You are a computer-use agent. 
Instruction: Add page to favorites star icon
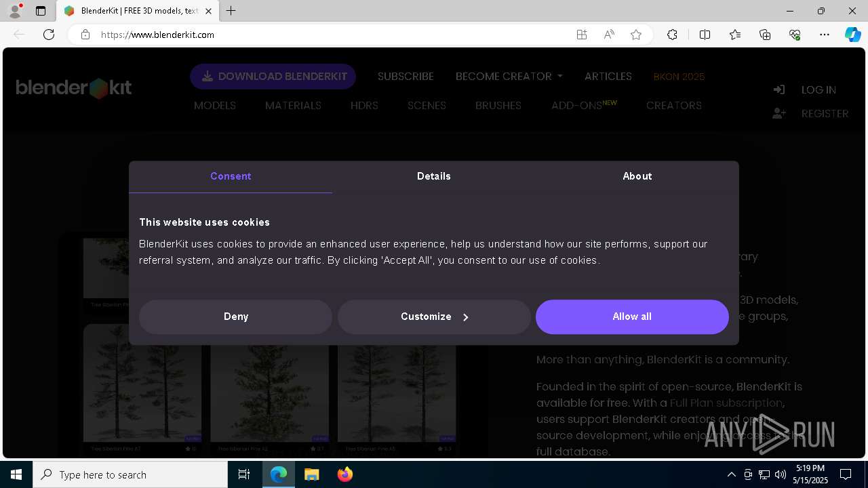[636, 35]
